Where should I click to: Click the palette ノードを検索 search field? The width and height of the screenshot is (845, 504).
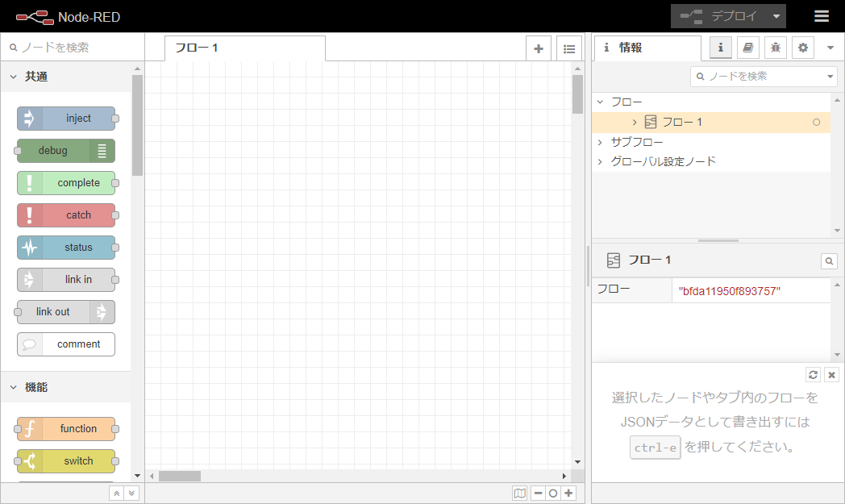(73, 48)
